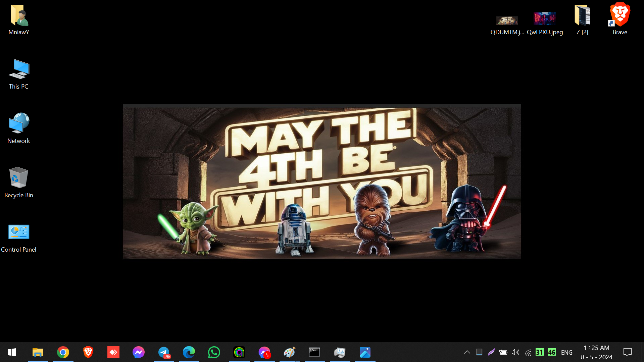Open battery status in system tray
The width and height of the screenshot is (644, 362).
503,352
